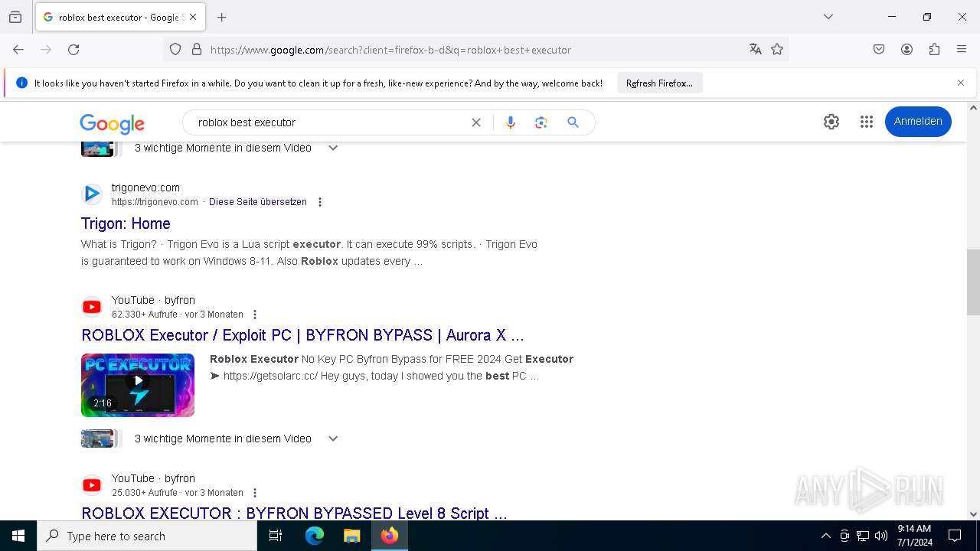Play the PC EXECUTOR video thumbnail
Image resolution: width=980 pixels, height=551 pixels.
point(138,385)
